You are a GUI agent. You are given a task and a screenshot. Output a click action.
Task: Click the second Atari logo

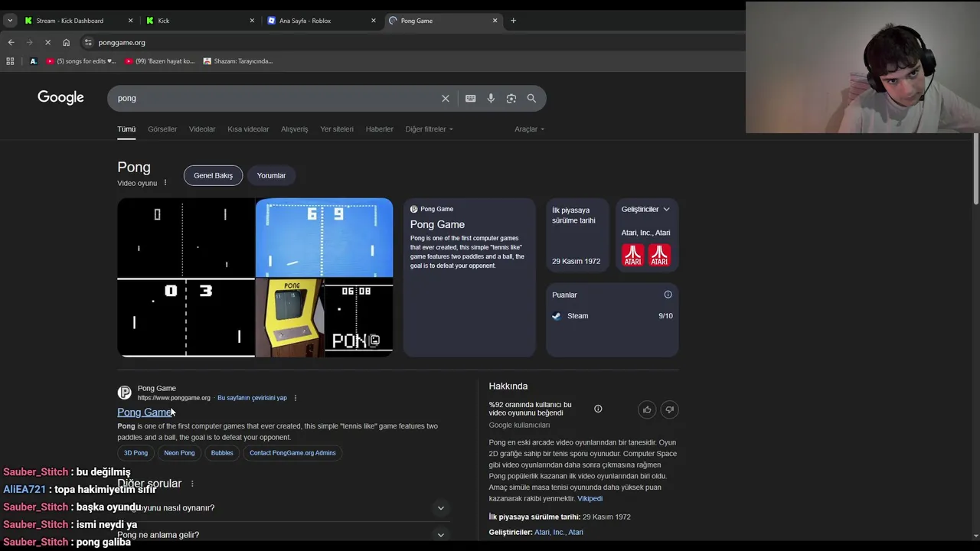point(659,256)
